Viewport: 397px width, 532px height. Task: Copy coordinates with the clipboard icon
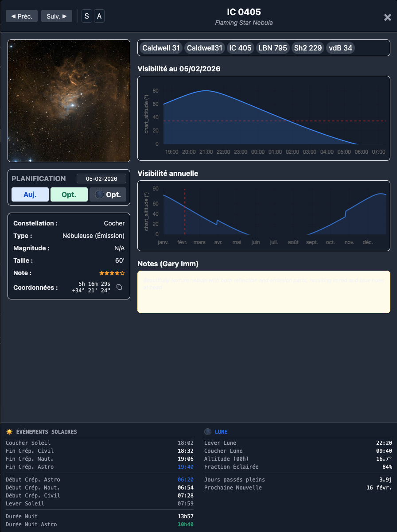click(119, 287)
